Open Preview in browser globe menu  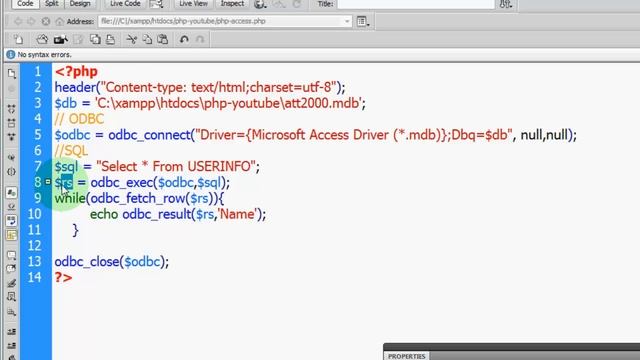(x=260, y=4)
